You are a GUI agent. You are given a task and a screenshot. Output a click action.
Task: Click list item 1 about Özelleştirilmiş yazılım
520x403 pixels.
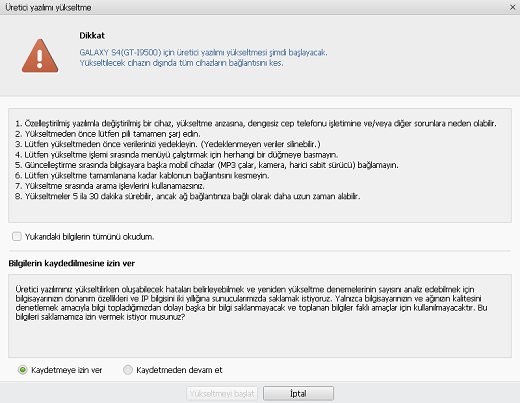(x=256, y=123)
